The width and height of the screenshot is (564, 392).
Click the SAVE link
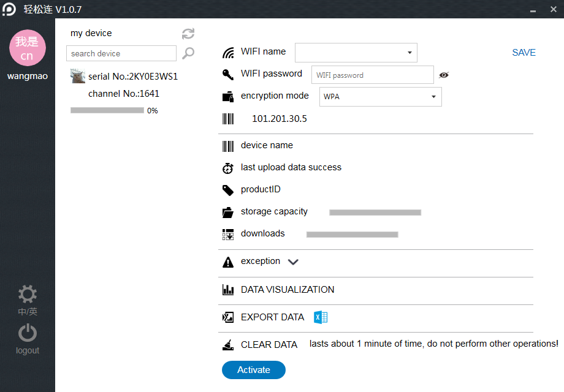click(524, 53)
